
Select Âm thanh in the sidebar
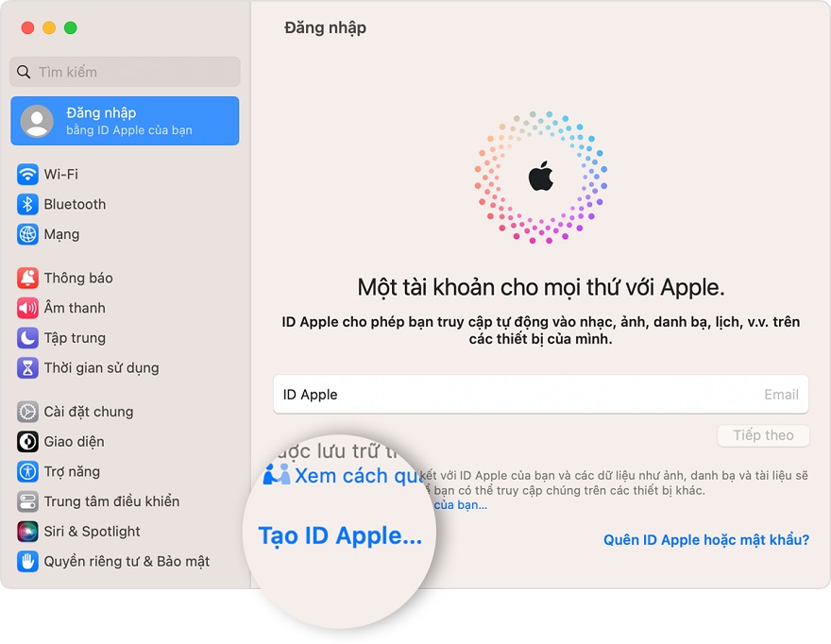(75, 308)
